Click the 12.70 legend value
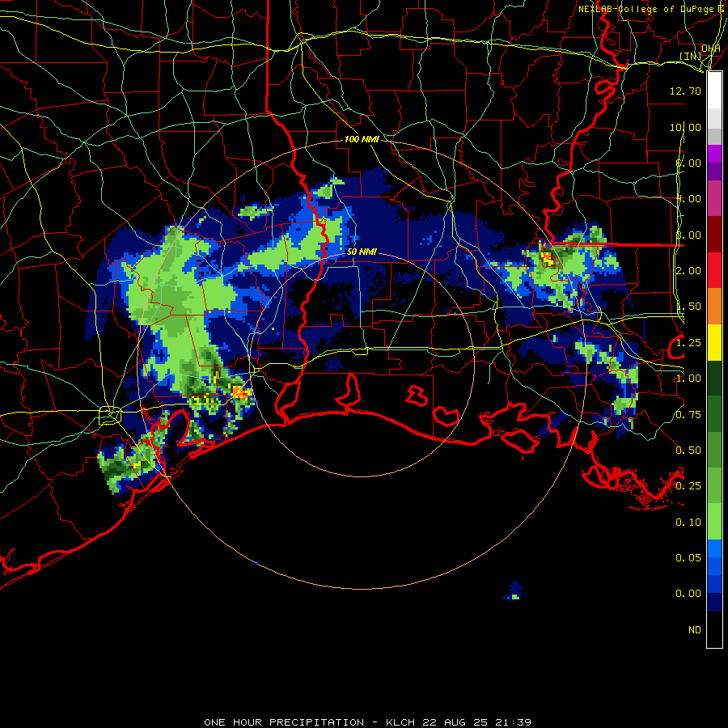 point(685,91)
